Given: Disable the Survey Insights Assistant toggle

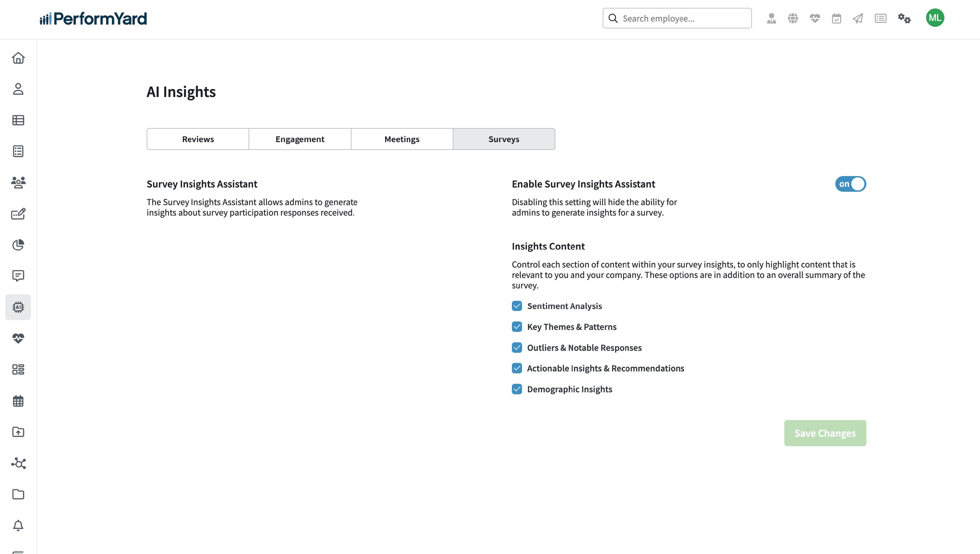Looking at the screenshot, I should [850, 184].
